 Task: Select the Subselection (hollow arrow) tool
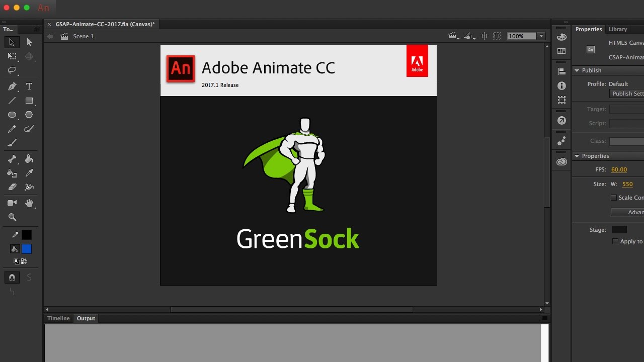[x=29, y=43]
